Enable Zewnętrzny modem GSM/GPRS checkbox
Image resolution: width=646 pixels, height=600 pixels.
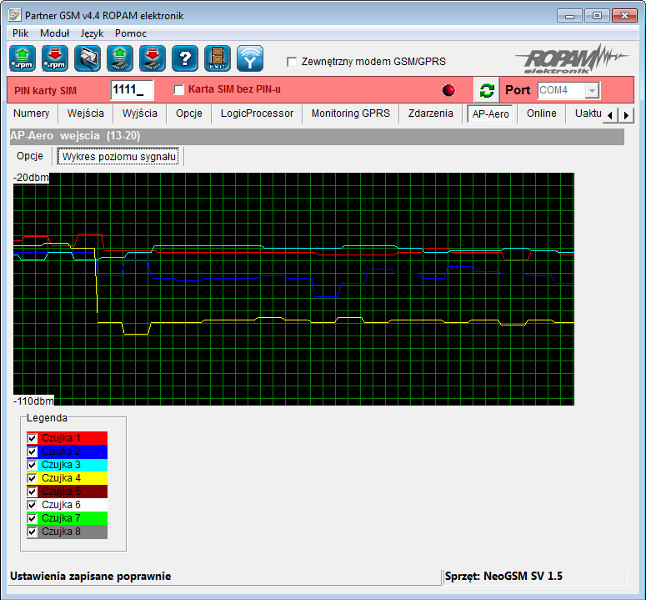click(293, 62)
